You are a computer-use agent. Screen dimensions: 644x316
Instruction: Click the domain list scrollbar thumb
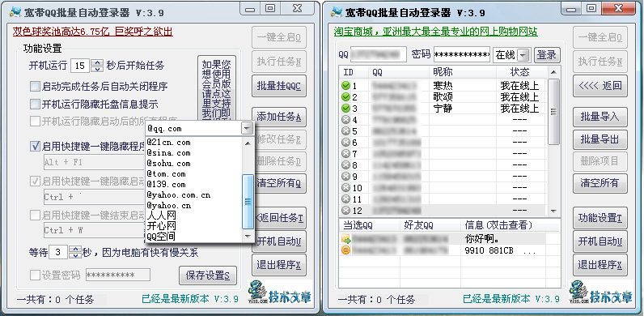[x=248, y=201]
